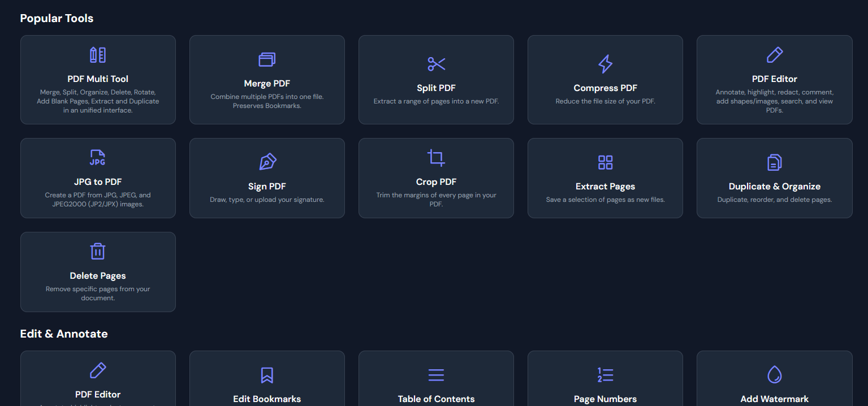Screen dimensions: 868x406
Task: Open PDF Editor title under Edit & Annotate
Action: point(98,395)
